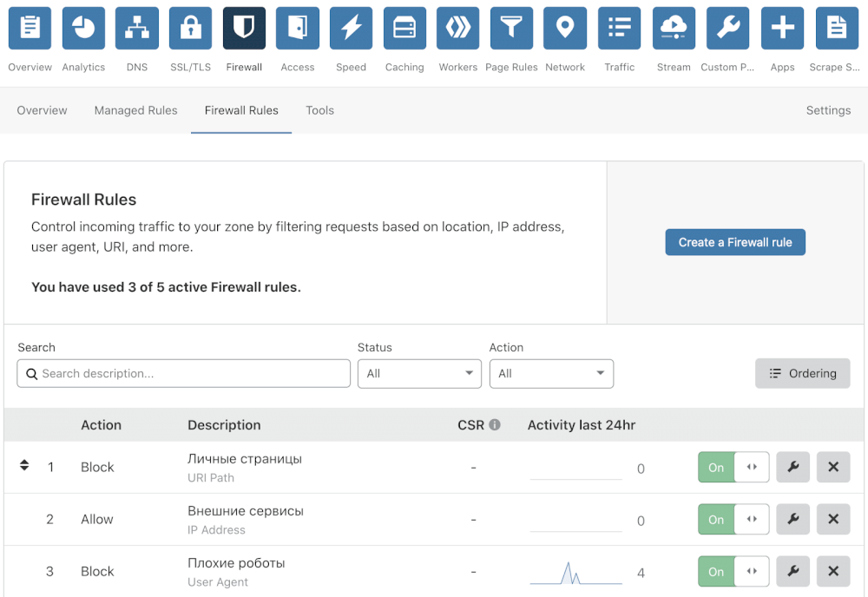Open the Tools tab
868x597 pixels.
319,110
